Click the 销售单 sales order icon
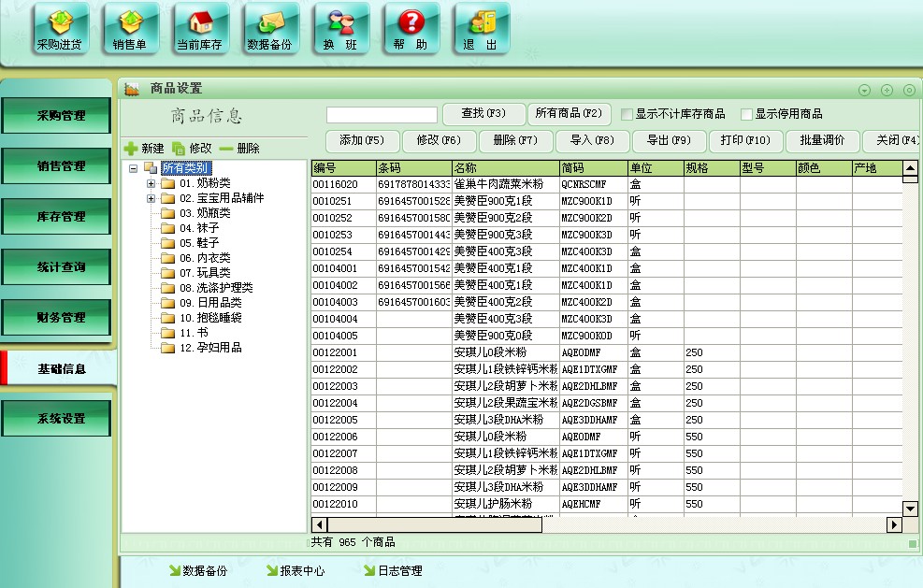Image resolution: width=923 pixels, height=588 pixels. (130, 29)
